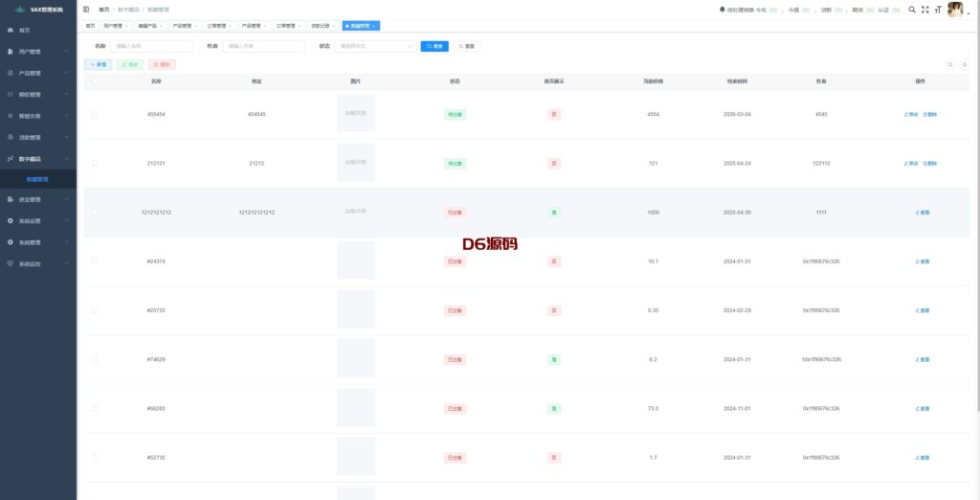Click the 作者 author input field
Viewport: 980px width, 500px height.
264,46
